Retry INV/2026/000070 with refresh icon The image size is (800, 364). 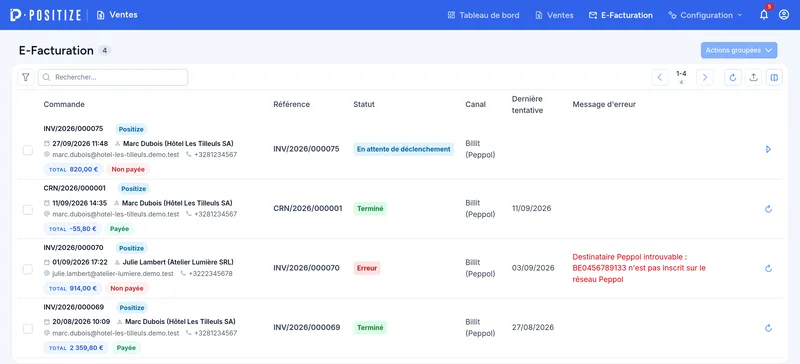pos(768,269)
